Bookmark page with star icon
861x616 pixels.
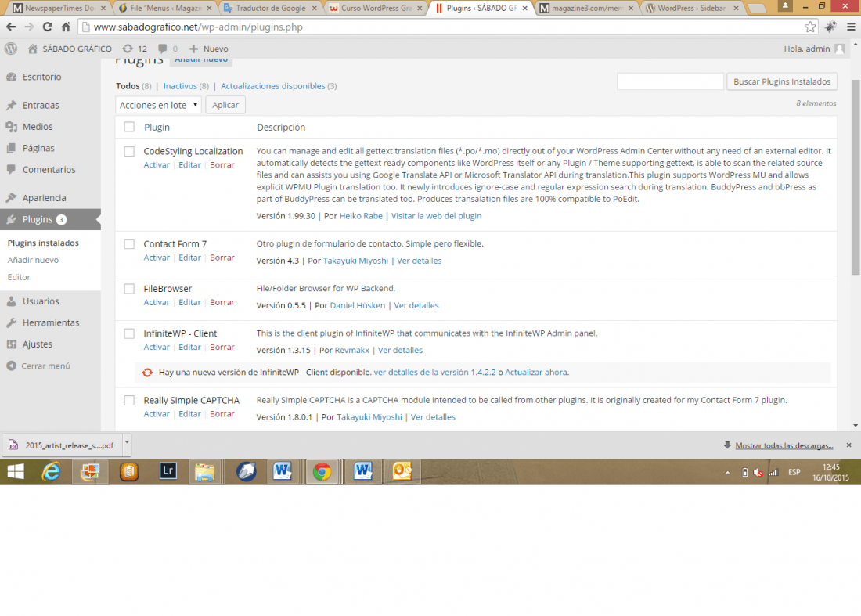click(810, 27)
